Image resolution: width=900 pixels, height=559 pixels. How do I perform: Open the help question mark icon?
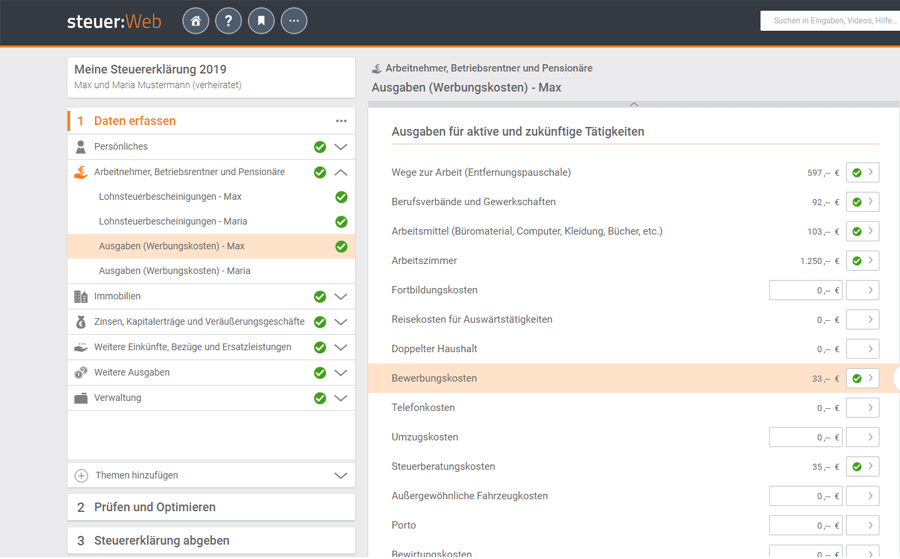228,21
